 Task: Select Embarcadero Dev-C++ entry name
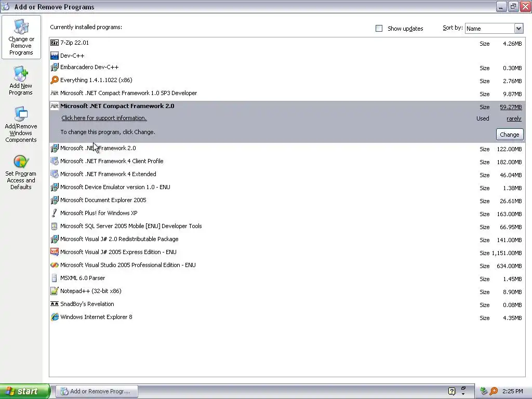[89, 67]
